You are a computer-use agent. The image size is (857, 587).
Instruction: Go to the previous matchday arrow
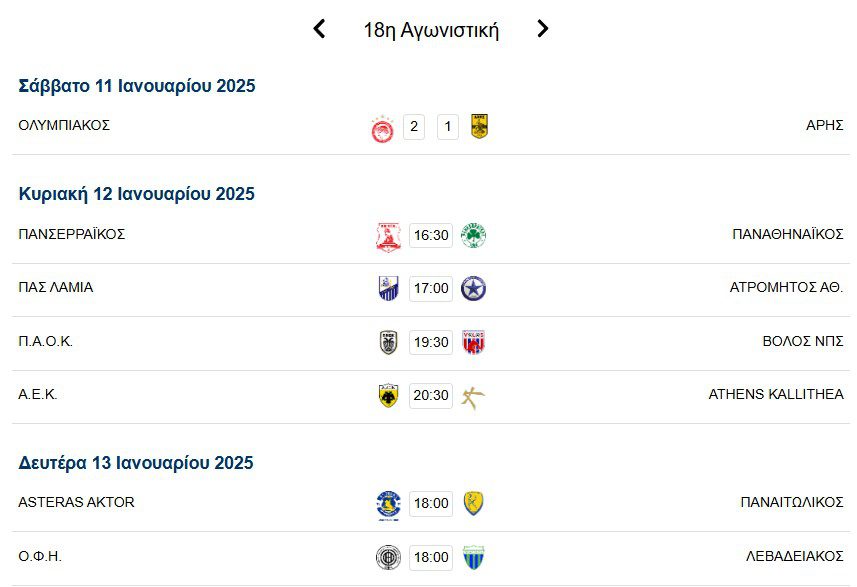click(319, 29)
